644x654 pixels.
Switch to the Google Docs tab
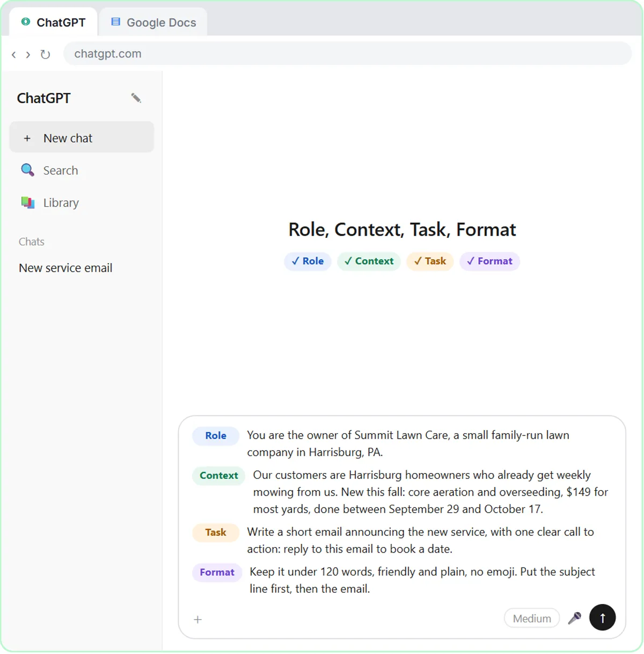[x=153, y=22]
